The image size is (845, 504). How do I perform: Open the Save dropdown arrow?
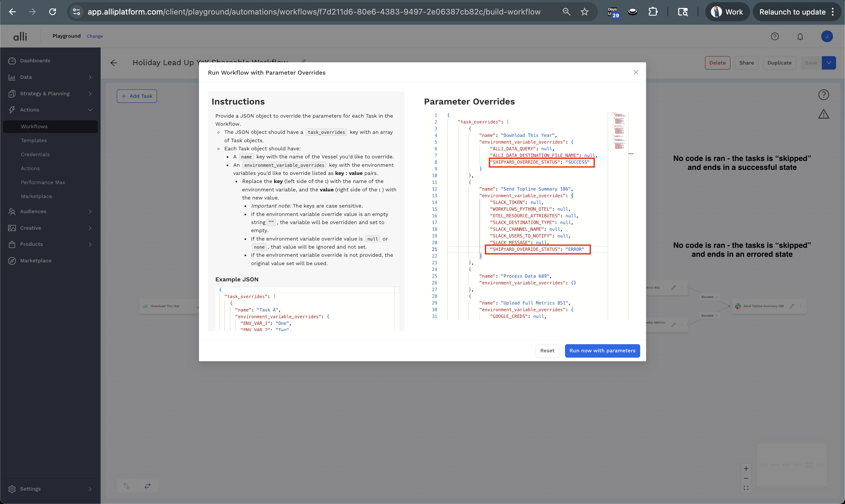[829, 63]
